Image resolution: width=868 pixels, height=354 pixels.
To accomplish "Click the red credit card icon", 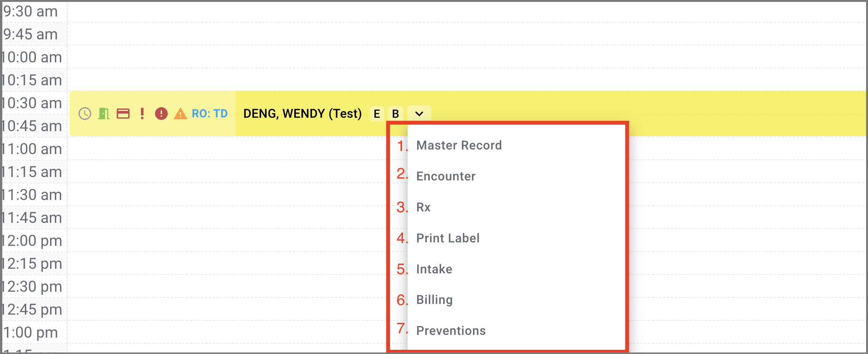I will click(123, 114).
